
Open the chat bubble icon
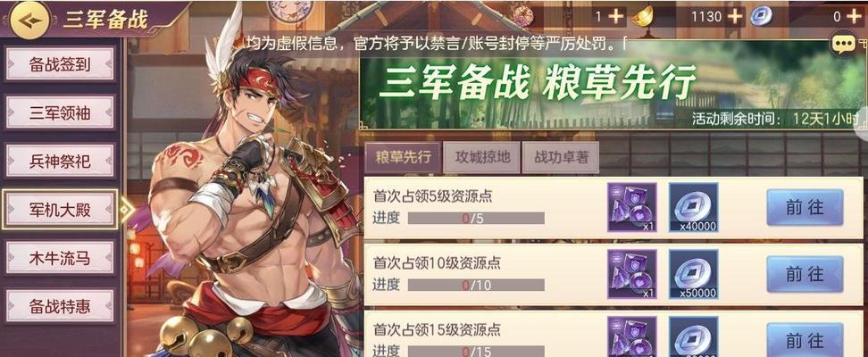click(x=842, y=45)
